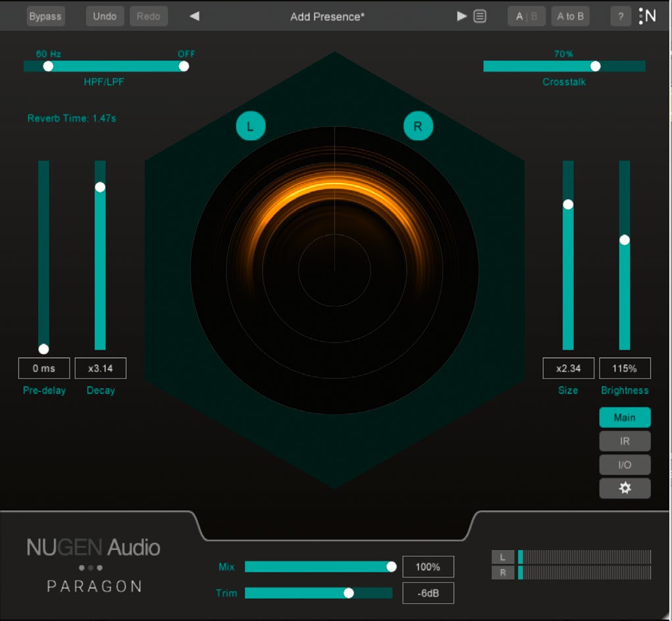Screen dimensions: 672x621
Task: Click the Reverb Time 1.47s readout
Action: 72,118
